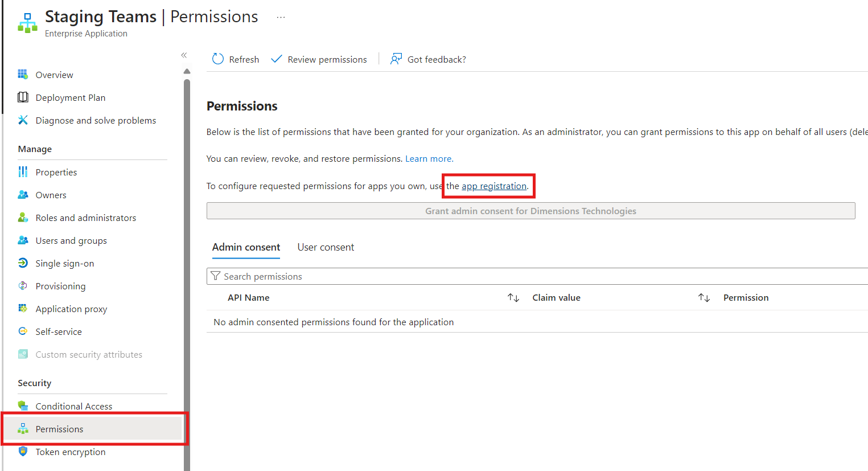Open the ellipsis more options menu
868x471 pixels.
tap(281, 17)
